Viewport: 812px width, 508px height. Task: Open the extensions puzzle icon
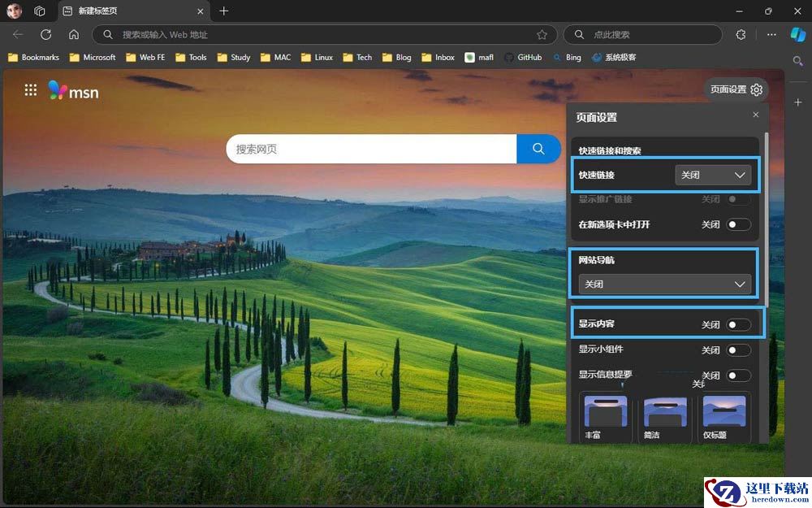pyautogui.click(x=741, y=35)
